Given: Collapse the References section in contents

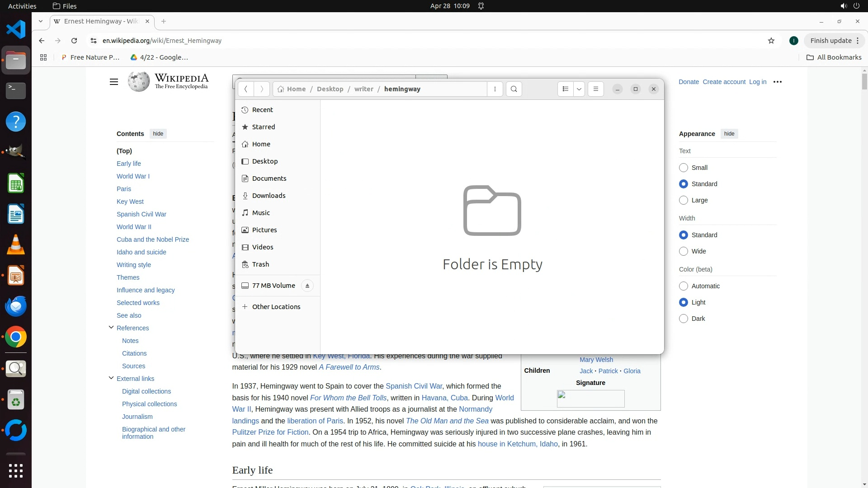Looking at the screenshot, I should point(111,328).
